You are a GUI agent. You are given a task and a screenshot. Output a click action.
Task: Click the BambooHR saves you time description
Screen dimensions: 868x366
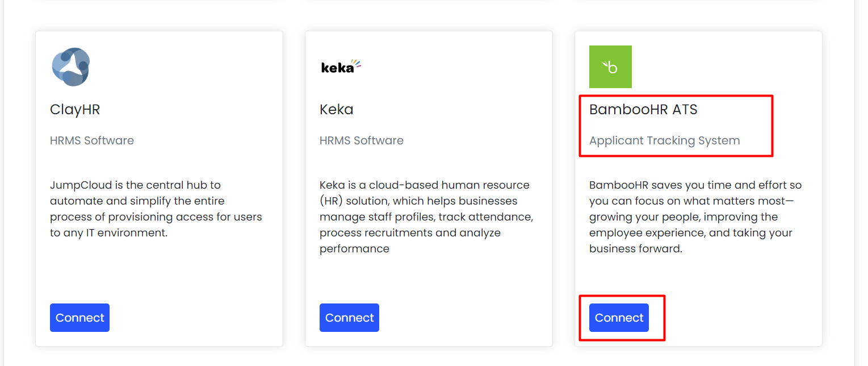coord(695,217)
